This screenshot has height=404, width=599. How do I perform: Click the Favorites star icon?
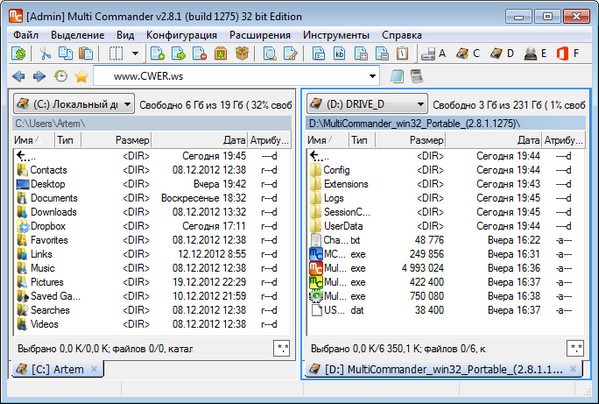click(x=81, y=76)
